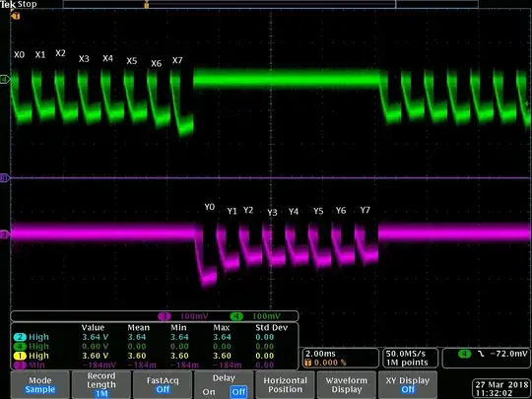Click the X1 waveform label
The width and height of the screenshot is (532, 399).
click(40, 54)
